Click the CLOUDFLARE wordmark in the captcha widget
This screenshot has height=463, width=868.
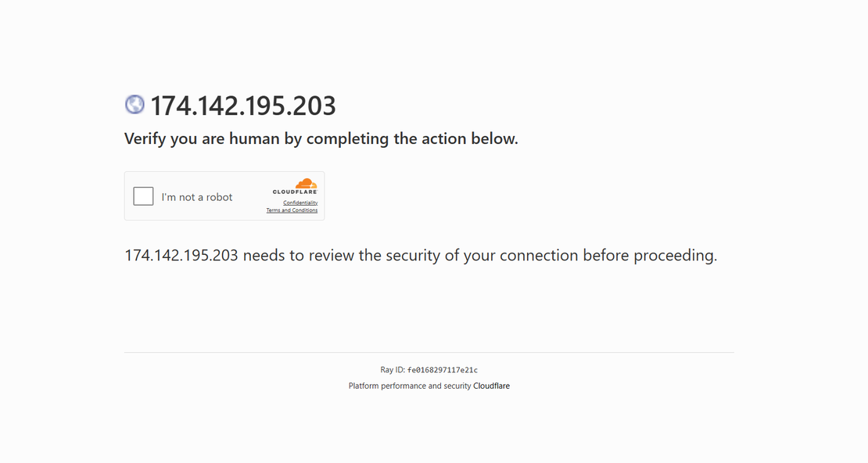pyautogui.click(x=295, y=192)
